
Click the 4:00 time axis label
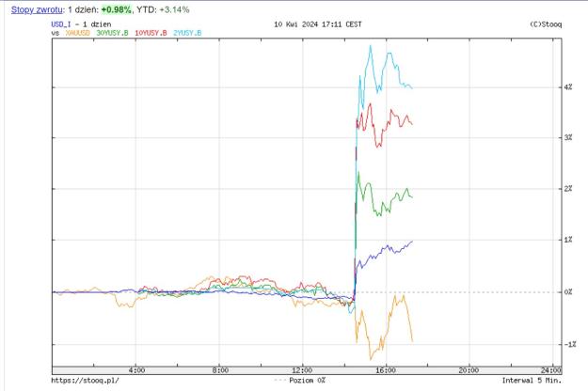[136, 370]
